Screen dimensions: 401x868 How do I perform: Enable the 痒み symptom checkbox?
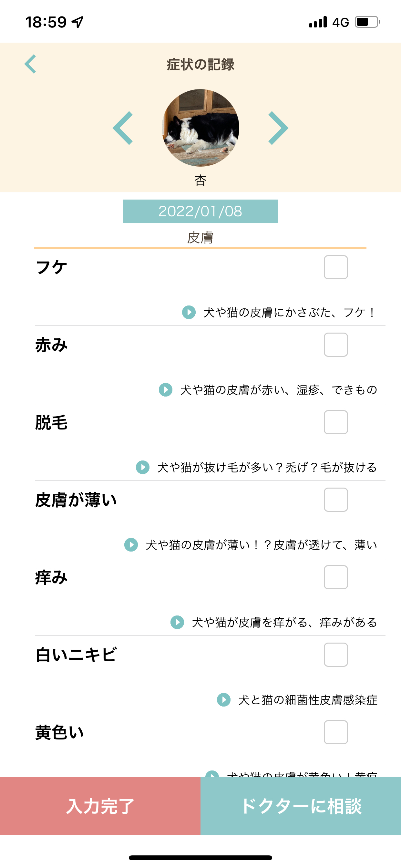coord(336,577)
